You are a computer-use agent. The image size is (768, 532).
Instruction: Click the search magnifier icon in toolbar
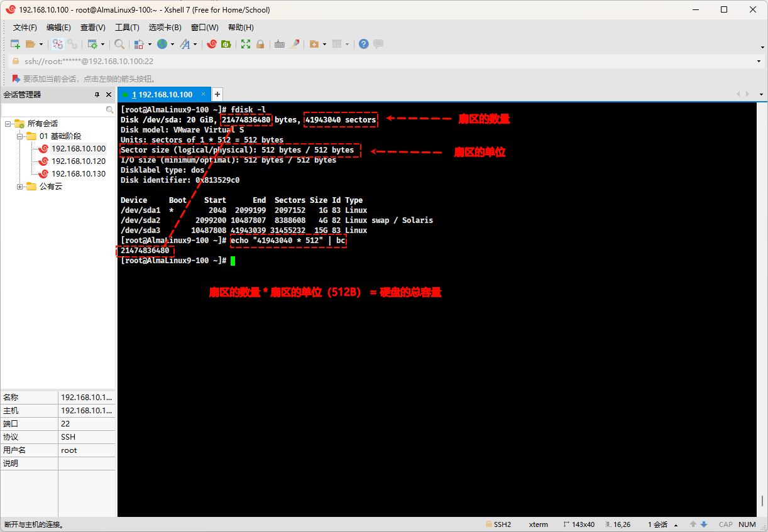click(x=119, y=44)
